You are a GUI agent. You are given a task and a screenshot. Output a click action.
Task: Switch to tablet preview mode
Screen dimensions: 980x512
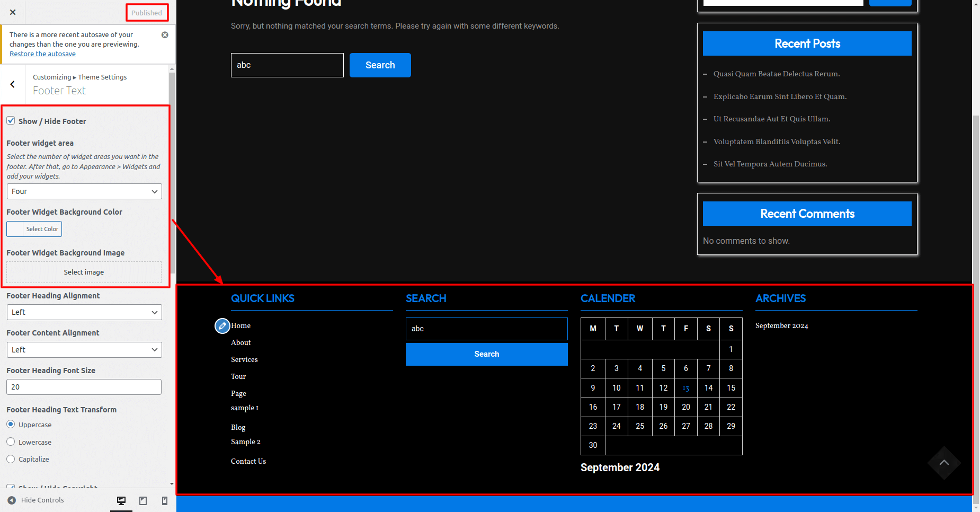(143, 500)
